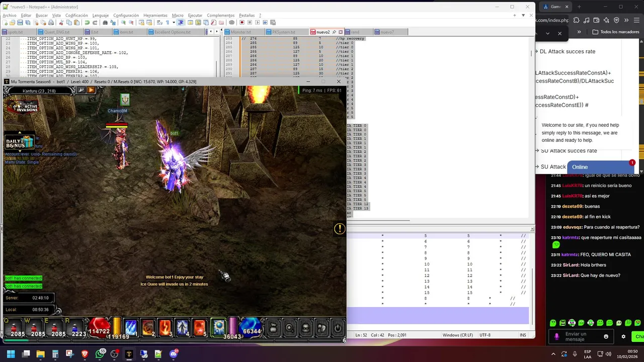
Task: Open Todos los marcadores folder
Action: pyautogui.click(x=616, y=32)
